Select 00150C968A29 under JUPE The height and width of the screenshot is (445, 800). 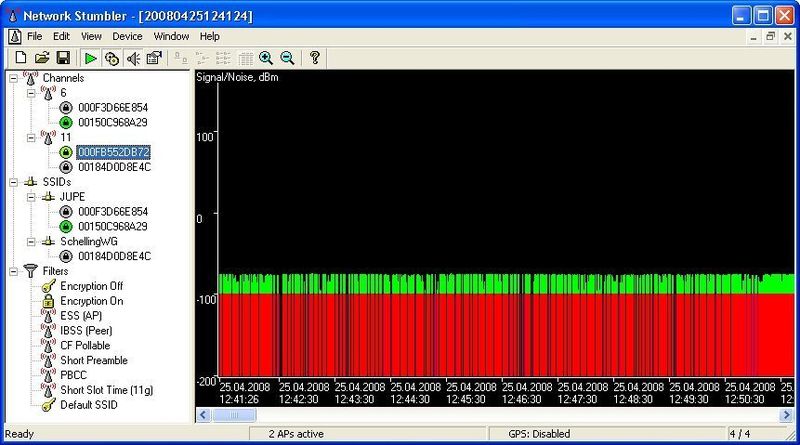click(x=113, y=226)
